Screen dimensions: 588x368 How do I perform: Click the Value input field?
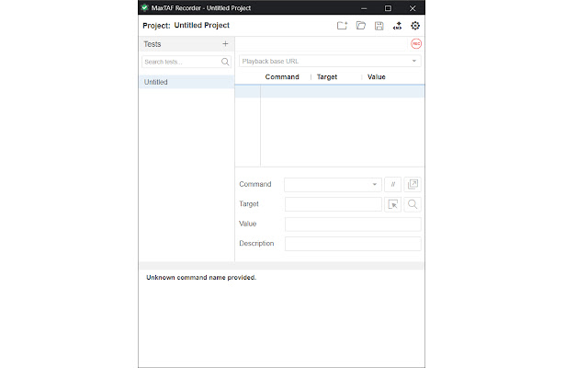(353, 224)
